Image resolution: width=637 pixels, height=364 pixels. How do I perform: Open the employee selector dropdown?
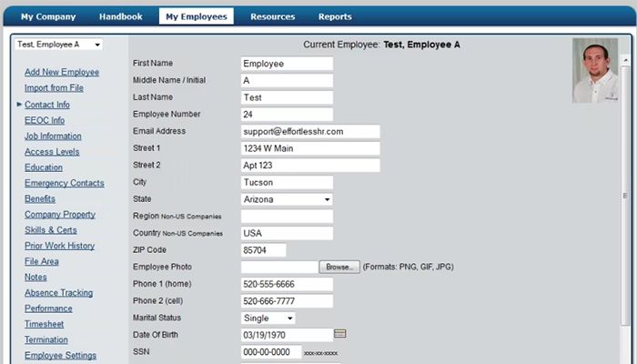pyautogui.click(x=58, y=45)
